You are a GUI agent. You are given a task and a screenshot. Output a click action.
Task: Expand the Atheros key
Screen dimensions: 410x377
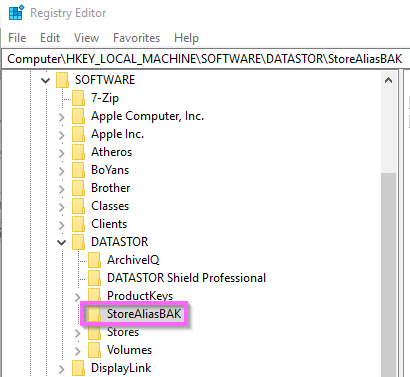62,153
